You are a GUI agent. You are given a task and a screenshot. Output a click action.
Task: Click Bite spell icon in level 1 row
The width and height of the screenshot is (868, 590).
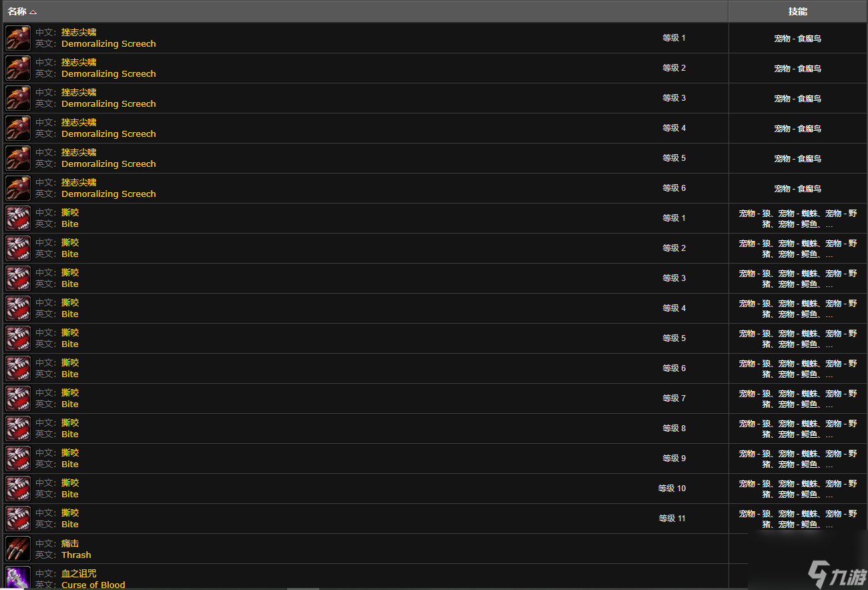pyautogui.click(x=18, y=218)
